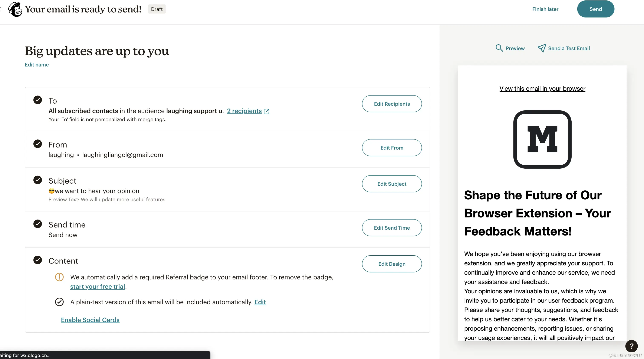Click the checkmark beside the Subject section
This screenshot has width=644, height=359.
[38, 180]
